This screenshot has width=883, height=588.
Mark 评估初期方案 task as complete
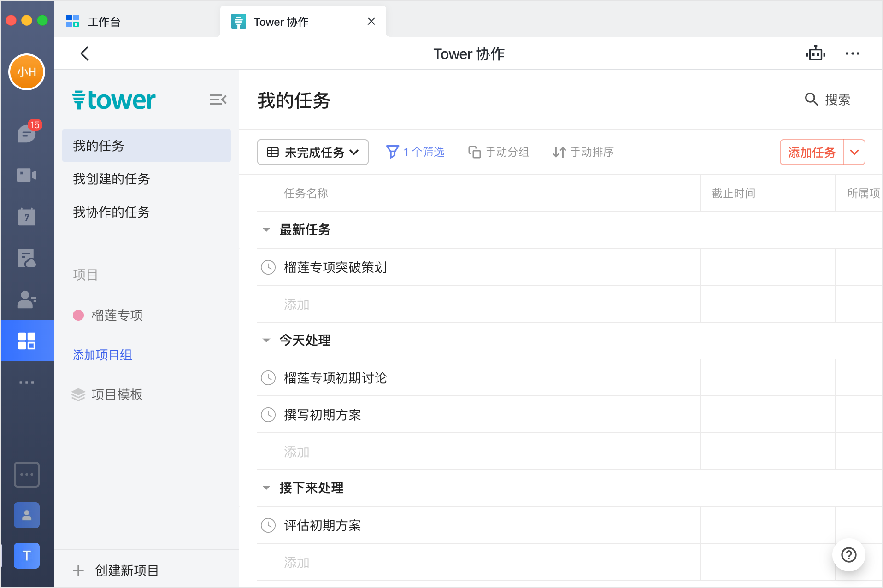click(x=268, y=525)
